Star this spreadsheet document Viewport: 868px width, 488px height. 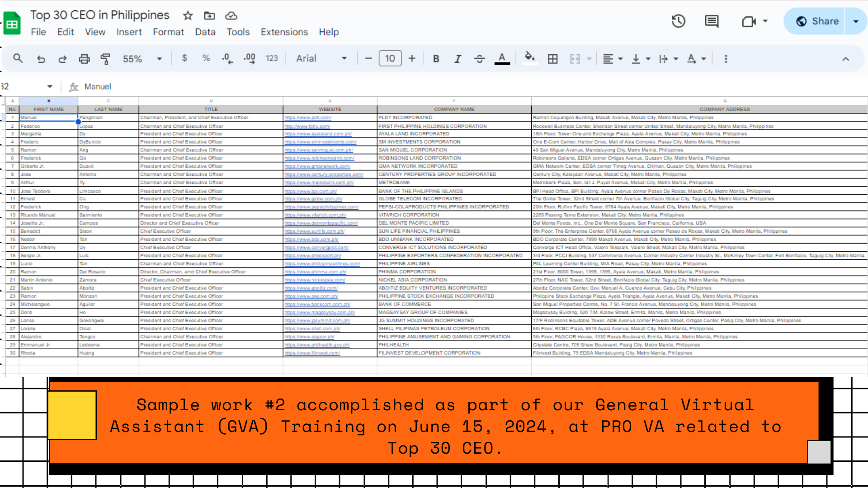tap(188, 16)
